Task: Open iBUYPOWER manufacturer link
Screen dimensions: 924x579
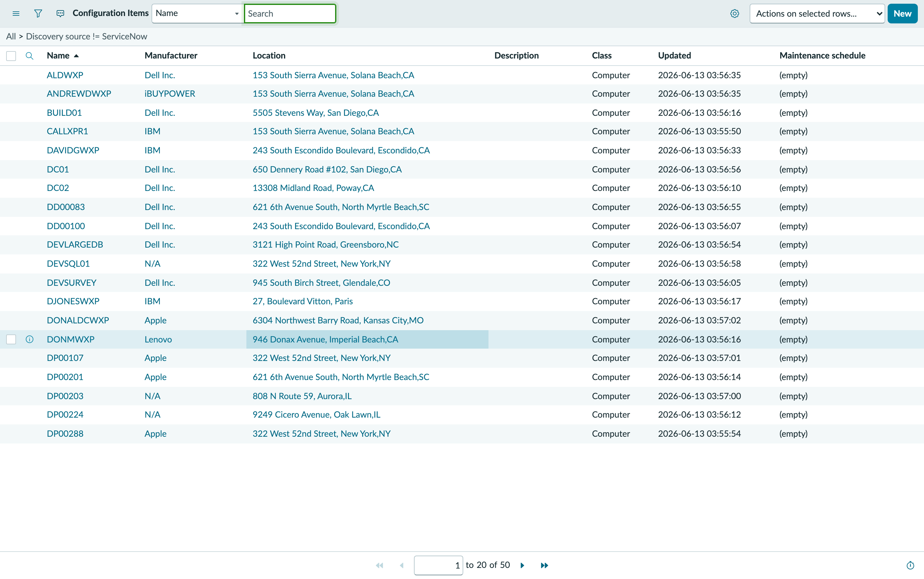Action: 170,94
